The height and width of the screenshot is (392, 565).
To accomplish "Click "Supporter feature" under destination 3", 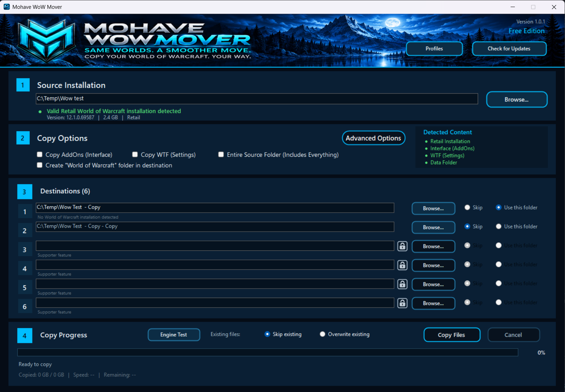I will (54, 255).
